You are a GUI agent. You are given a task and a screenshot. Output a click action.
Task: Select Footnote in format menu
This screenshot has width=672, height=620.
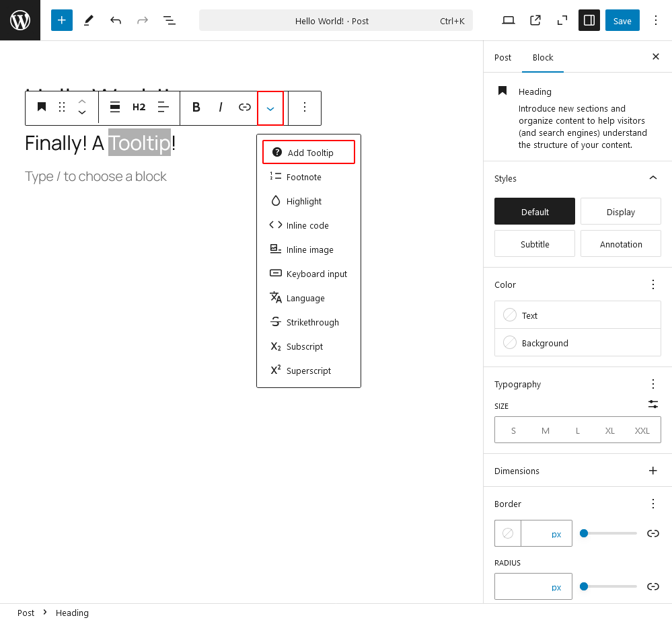[x=309, y=177]
